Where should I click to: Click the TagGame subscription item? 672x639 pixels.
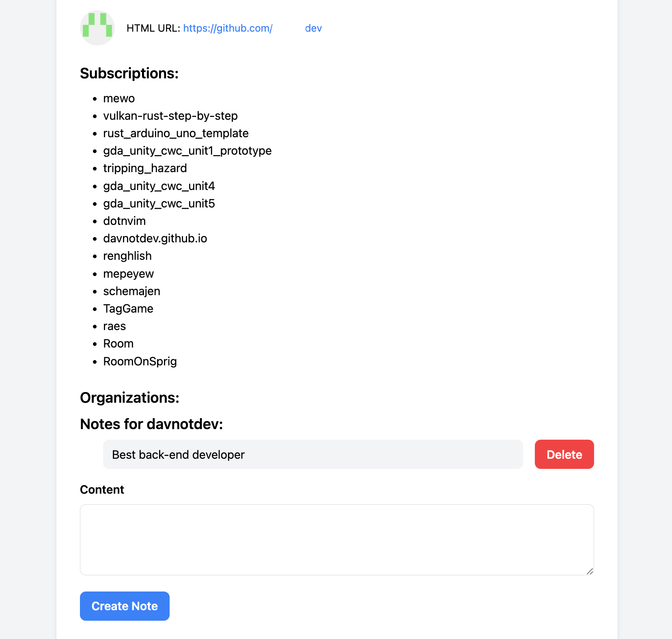click(128, 309)
